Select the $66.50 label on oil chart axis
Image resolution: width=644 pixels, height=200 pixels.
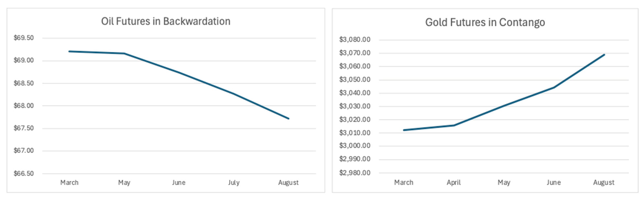pos(24,173)
